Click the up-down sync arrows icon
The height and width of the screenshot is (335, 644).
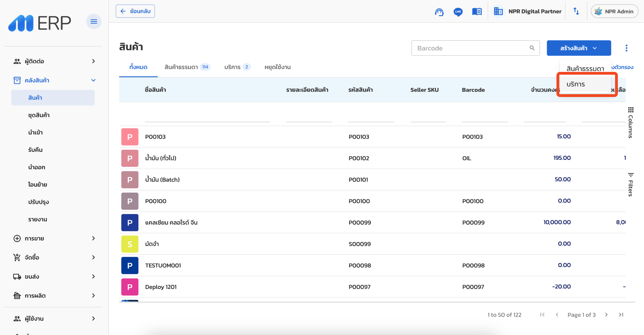(576, 12)
